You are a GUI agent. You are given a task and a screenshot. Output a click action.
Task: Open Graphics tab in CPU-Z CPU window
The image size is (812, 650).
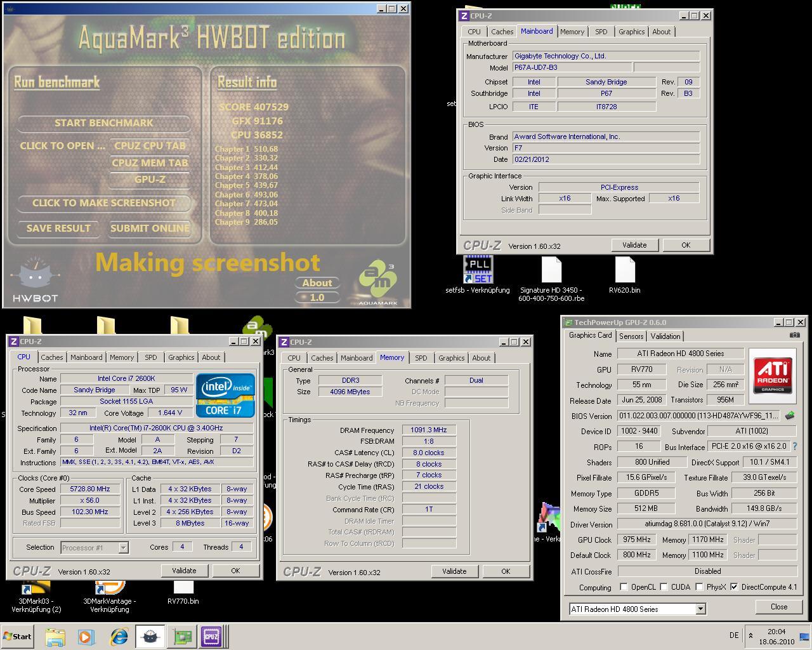[x=181, y=358]
